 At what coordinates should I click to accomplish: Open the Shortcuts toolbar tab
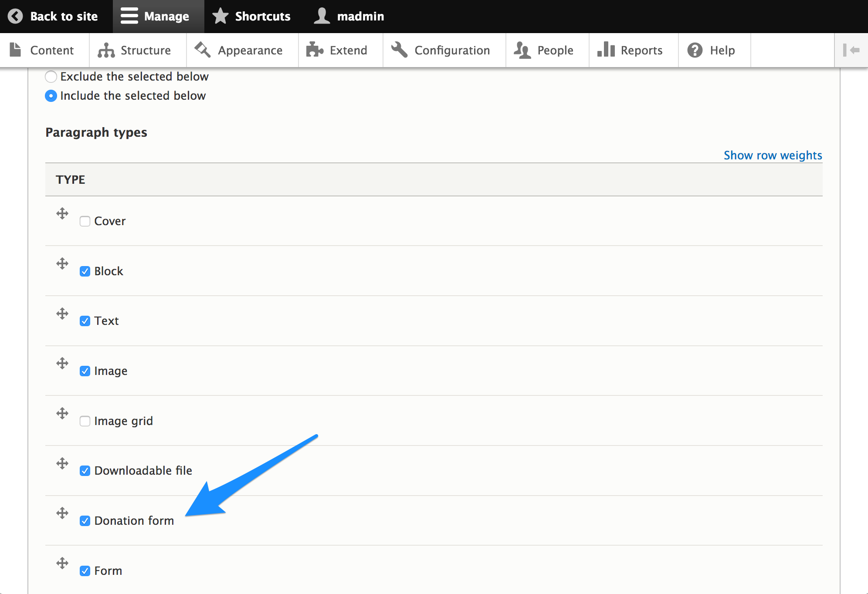click(251, 16)
